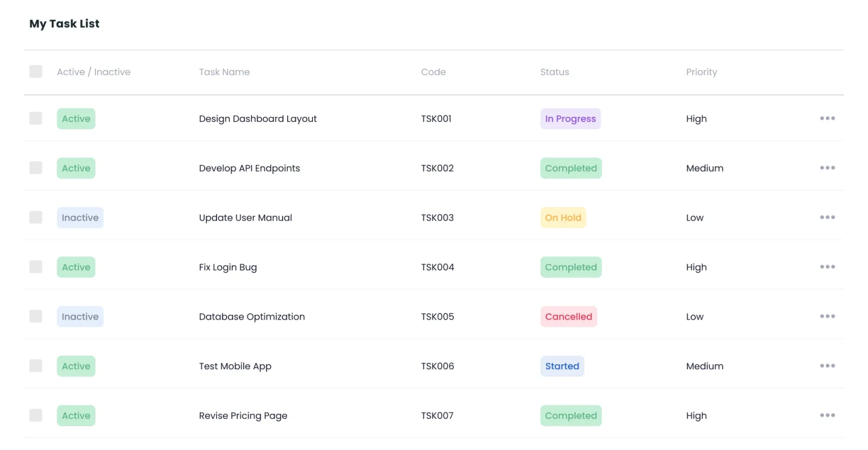Image resolution: width=868 pixels, height=450 pixels.
Task: Sort by Priority column header
Action: pyautogui.click(x=701, y=72)
